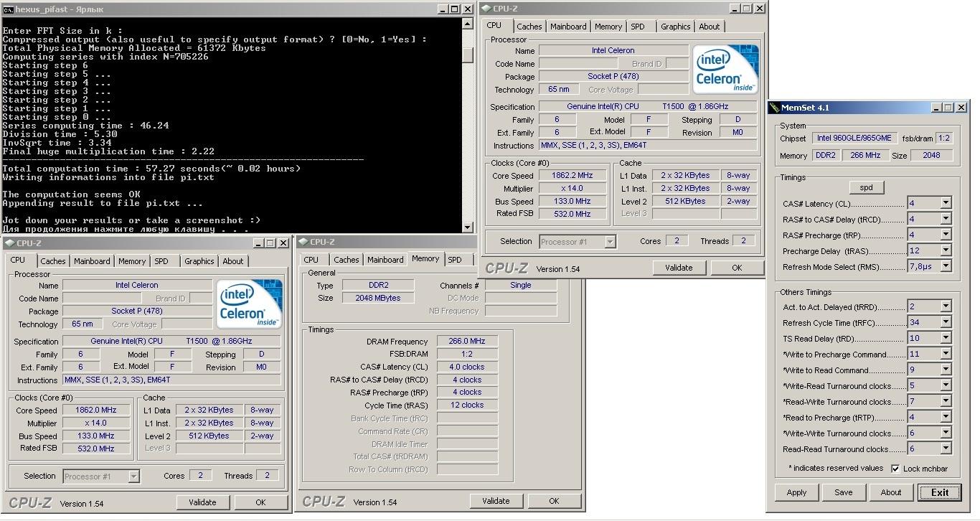Switch to Memory tab in top CPU-Z window
This screenshot has width=980, height=521.
click(608, 27)
